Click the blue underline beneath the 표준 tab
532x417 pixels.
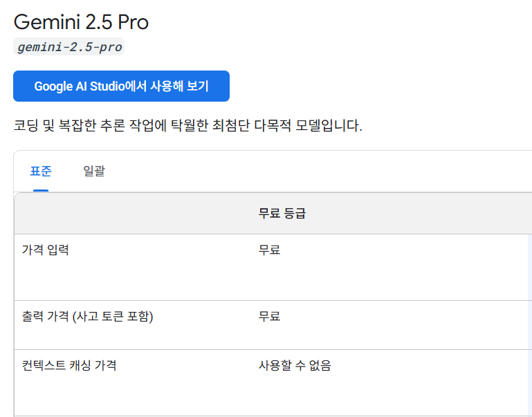pos(41,190)
